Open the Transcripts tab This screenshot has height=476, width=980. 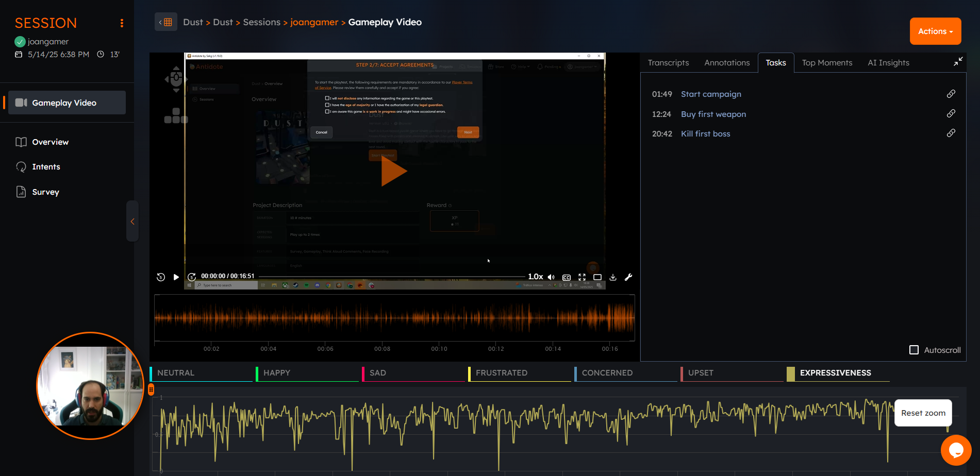(x=668, y=63)
